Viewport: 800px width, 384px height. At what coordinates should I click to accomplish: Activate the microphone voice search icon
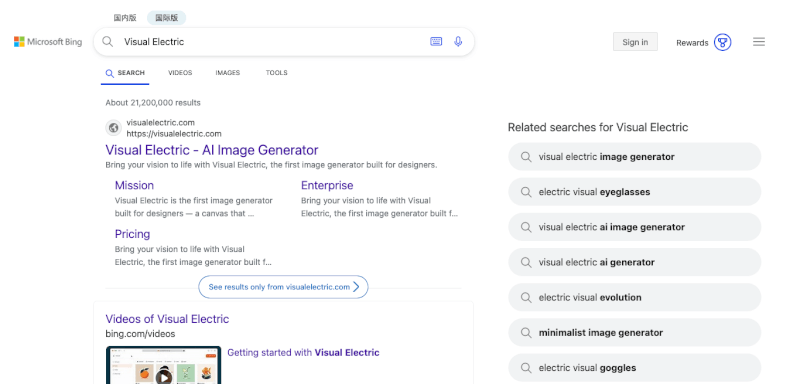(x=458, y=42)
